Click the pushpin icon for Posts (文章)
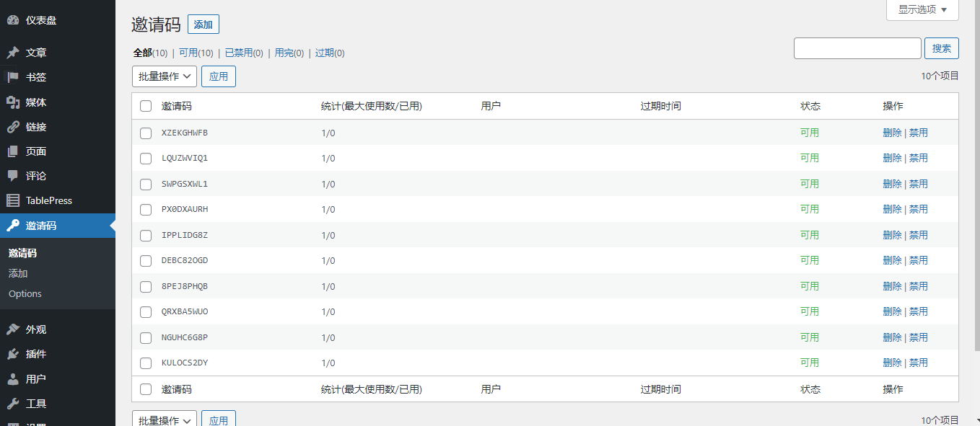 point(13,53)
